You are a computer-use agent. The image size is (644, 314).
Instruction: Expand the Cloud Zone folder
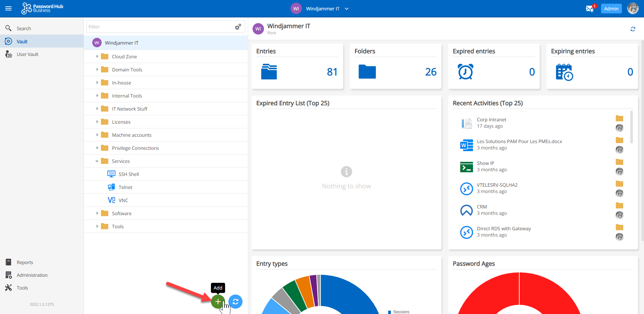(97, 57)
